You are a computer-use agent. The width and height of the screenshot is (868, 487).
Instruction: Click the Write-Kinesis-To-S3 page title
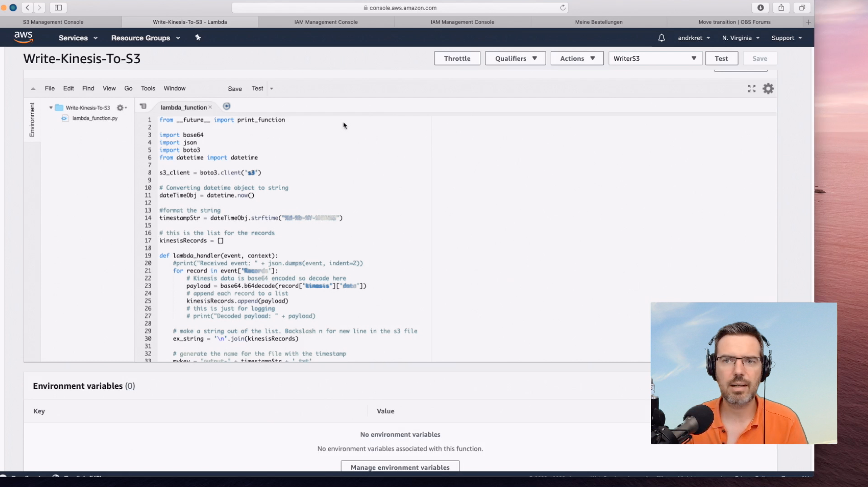82,59
